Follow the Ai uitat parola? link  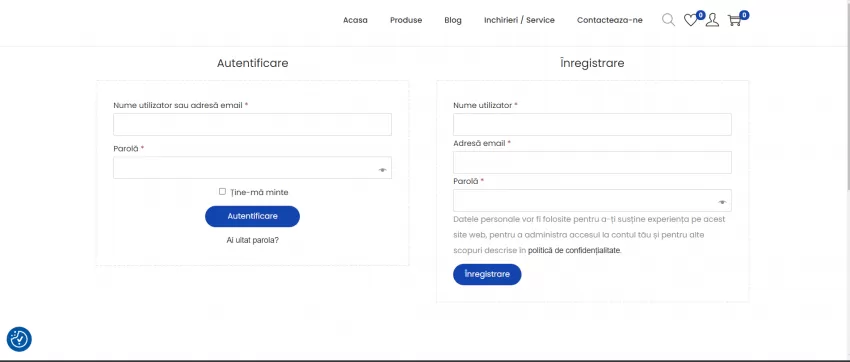point(253,240)
